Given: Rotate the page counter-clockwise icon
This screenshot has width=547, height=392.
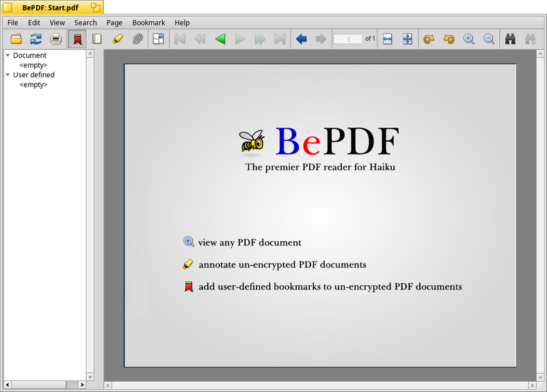Looking at the screenshot, I should point(449,39).
